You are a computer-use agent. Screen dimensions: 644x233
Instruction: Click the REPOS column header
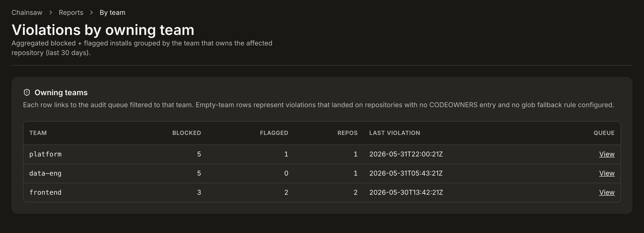click(x=347, y=133)
